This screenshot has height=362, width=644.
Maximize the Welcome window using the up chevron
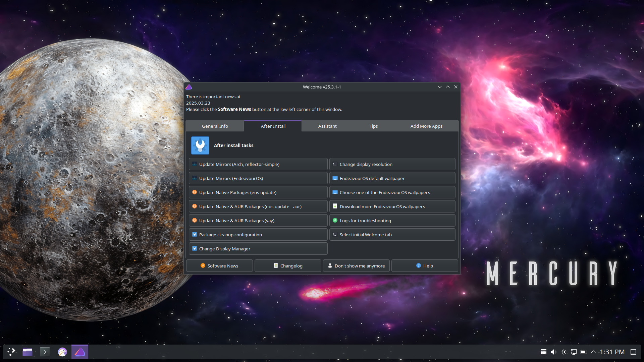447,87
